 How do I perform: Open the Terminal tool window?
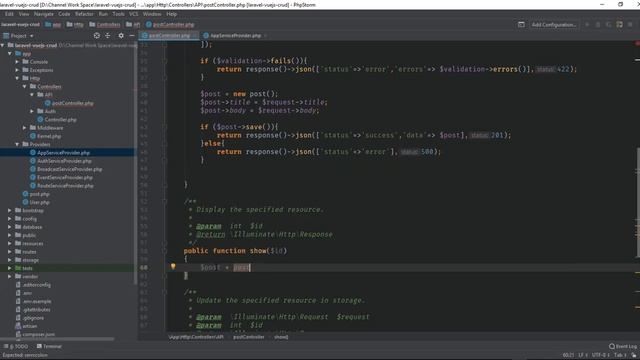coord(49,346)
